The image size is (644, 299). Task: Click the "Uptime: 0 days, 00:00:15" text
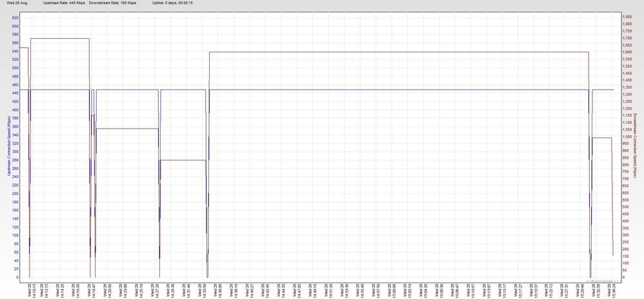click(172, 3)
